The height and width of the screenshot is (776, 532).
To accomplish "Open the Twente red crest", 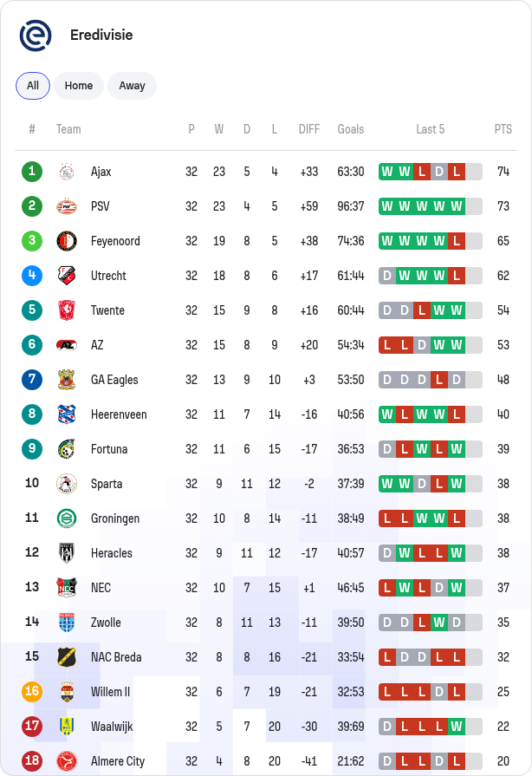I will click(x=67, y=310).
